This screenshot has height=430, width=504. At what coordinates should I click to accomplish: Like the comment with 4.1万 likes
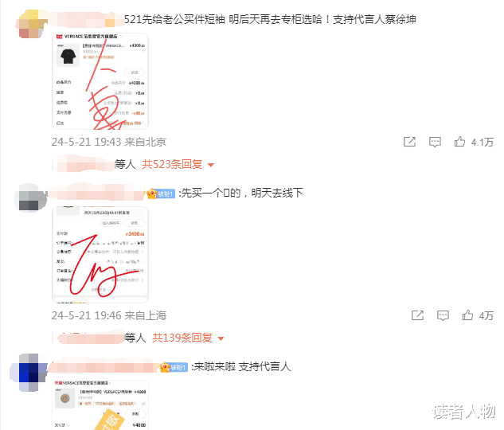[x=459, y=142]
